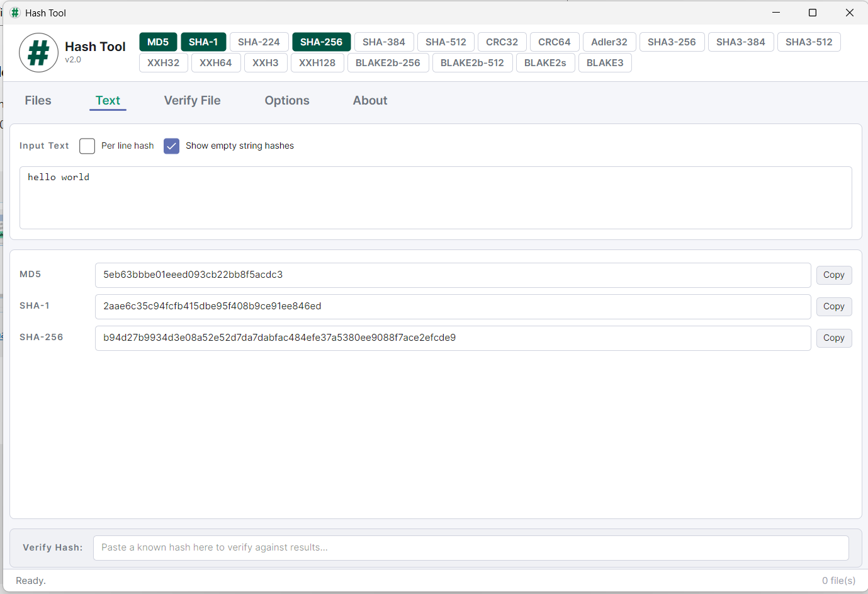Enable SHA3-512 hashing
The height and width of the screenshot is (594, 868).
(809, 42)
